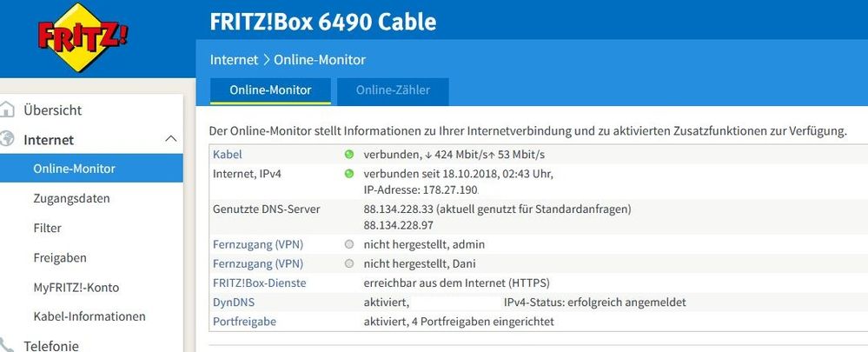Screen dimensions: 868x352
Task: Open Zugangsdaten in the sidebar
Action: 71,198
